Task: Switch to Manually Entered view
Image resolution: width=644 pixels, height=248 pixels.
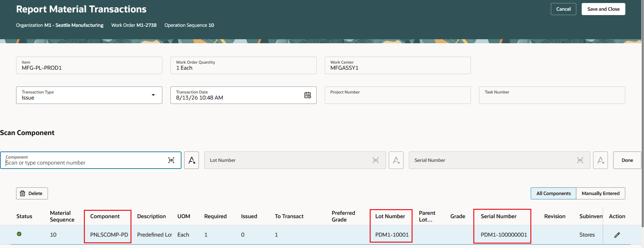Action: pyautogui.click(x=601, y=193)
